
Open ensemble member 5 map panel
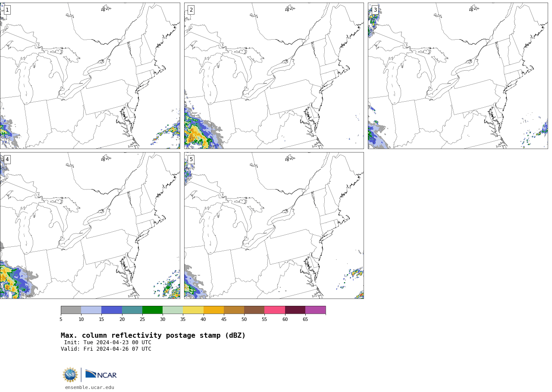coord(274,225)
